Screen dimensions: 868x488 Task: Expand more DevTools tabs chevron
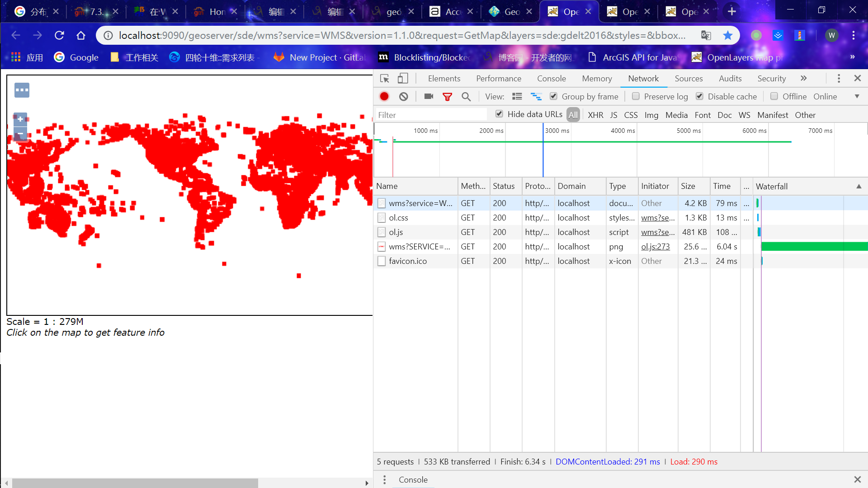point(803,78)
